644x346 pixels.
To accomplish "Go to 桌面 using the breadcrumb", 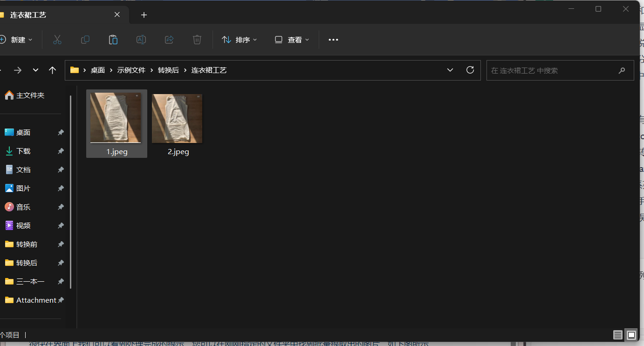I will [98, 70].
